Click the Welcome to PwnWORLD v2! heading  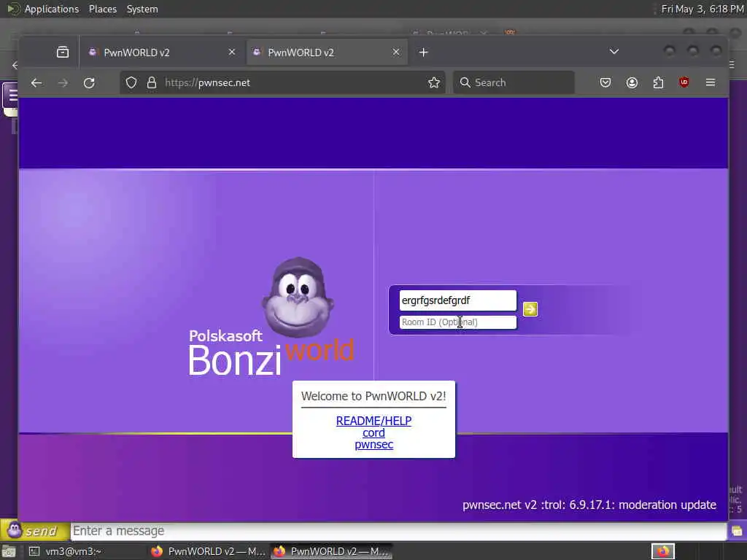pos(374,396)
